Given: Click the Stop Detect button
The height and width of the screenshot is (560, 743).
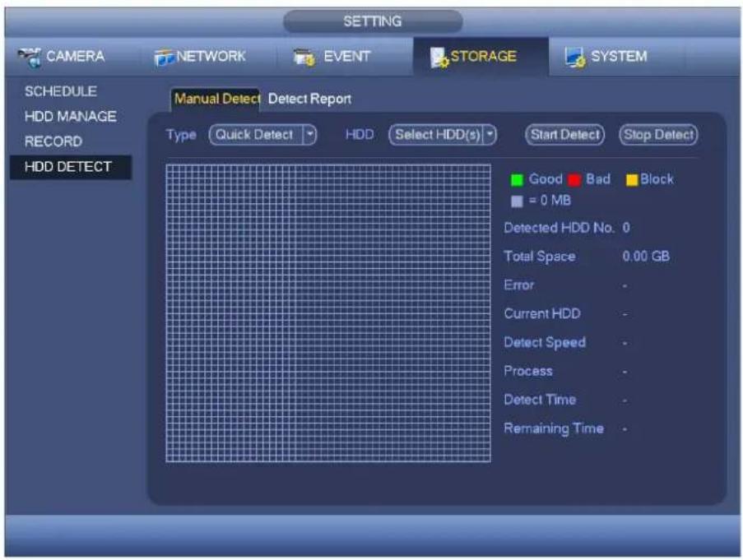Looking at the screenshot, I should pos(658,135).
